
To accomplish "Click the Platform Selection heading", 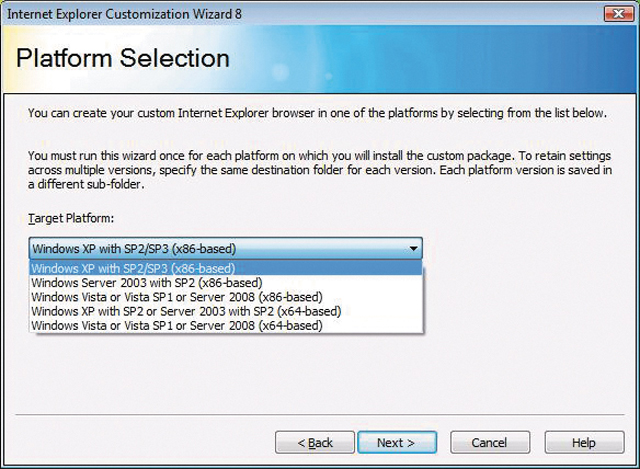I will [x=123, y=57].
